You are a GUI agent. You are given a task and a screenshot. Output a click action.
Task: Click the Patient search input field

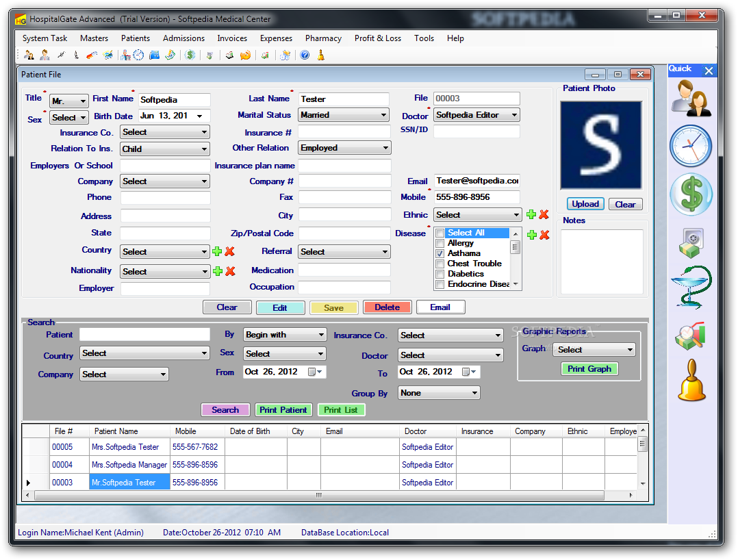[144, 335]
